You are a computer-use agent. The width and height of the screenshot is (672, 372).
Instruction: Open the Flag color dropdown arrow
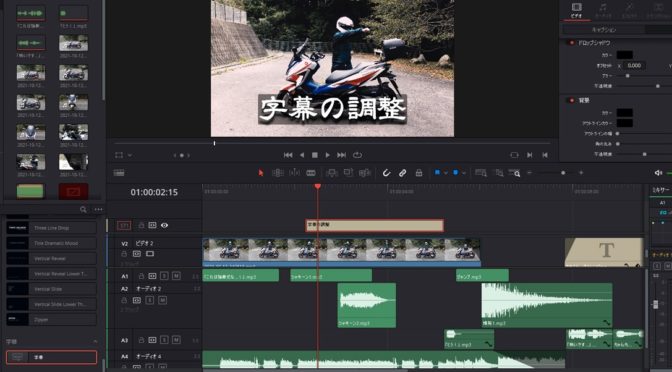point(446,173)
